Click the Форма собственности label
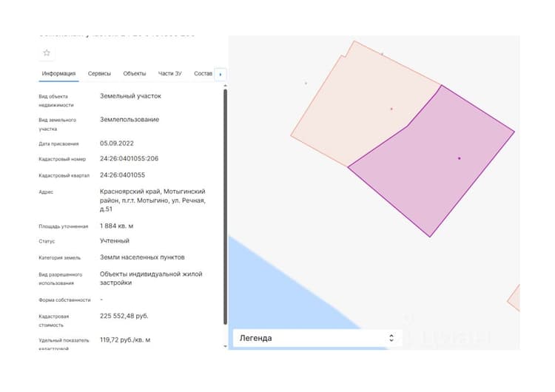 (x=64, y=300)
